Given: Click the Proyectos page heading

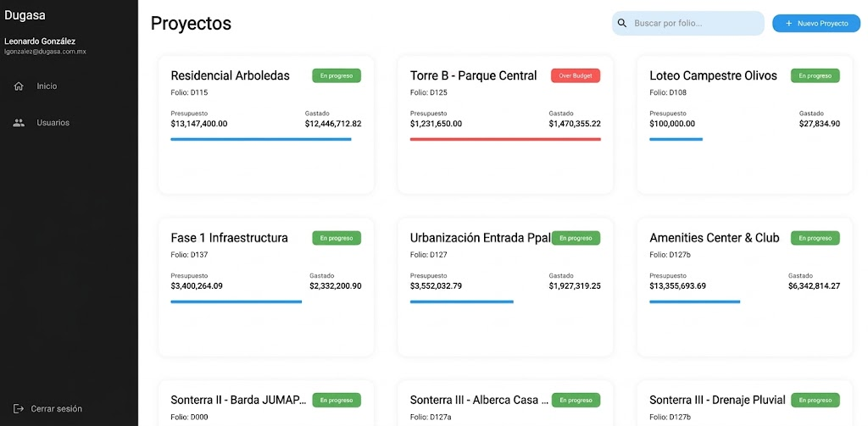Looking at the screenshot, I should (191, 23).
